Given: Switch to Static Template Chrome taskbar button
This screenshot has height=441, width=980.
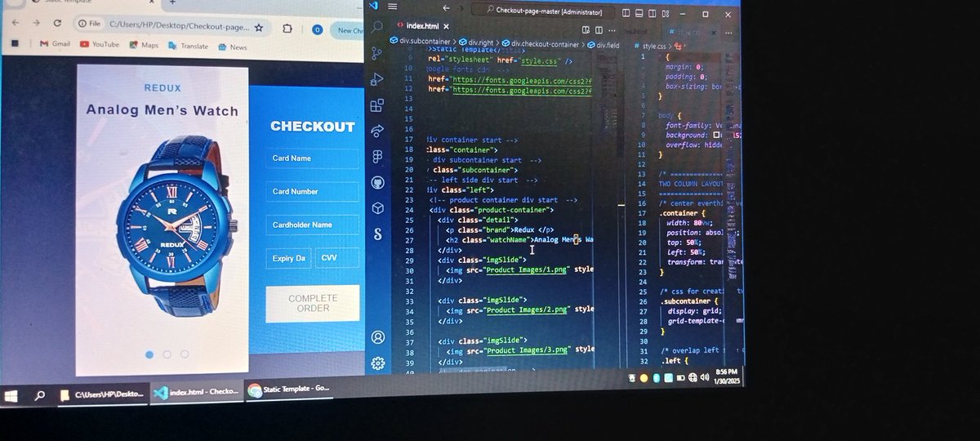Looking at the screenshot, I should pyautogui.click(x=290, y=390).
